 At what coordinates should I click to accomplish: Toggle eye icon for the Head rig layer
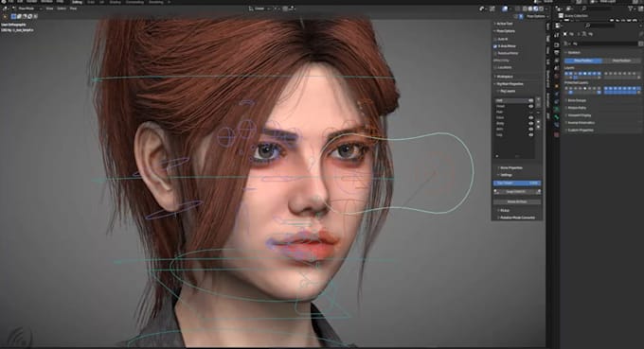530,106
